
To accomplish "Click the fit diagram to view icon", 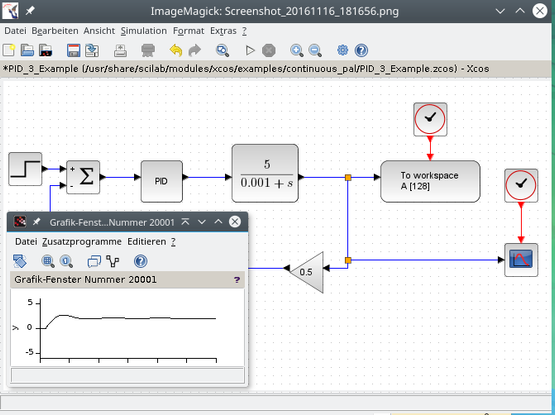I will [x=222, y=50].
